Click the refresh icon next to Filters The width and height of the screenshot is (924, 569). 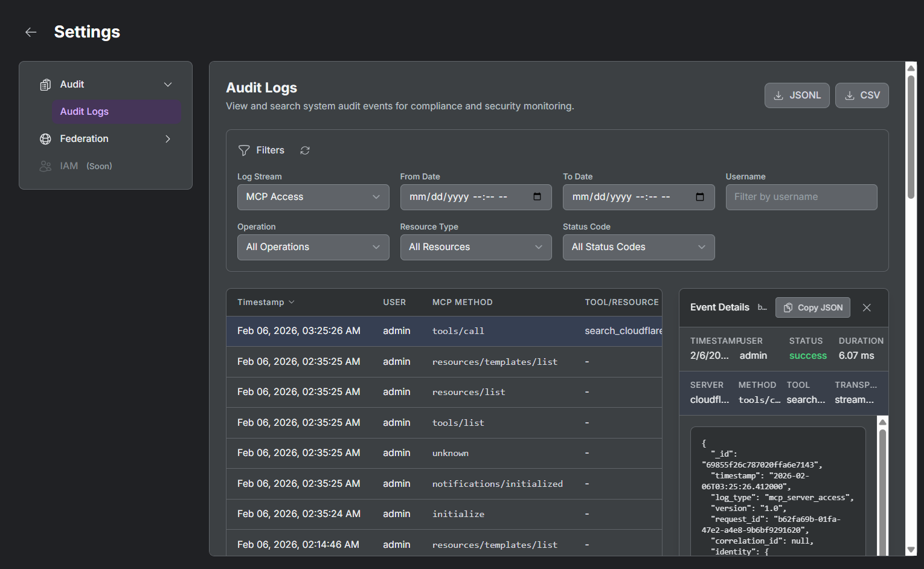[305, 150]
